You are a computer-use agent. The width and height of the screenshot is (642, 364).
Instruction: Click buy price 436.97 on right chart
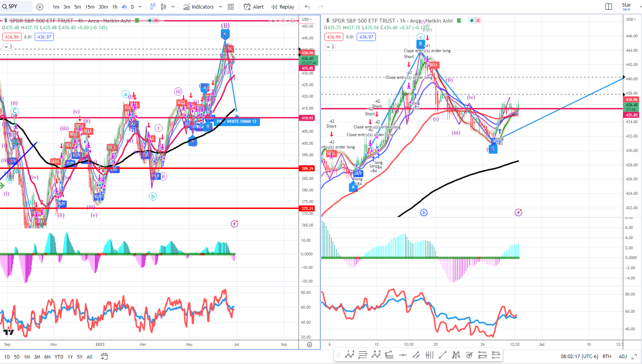tap(366, 37)
